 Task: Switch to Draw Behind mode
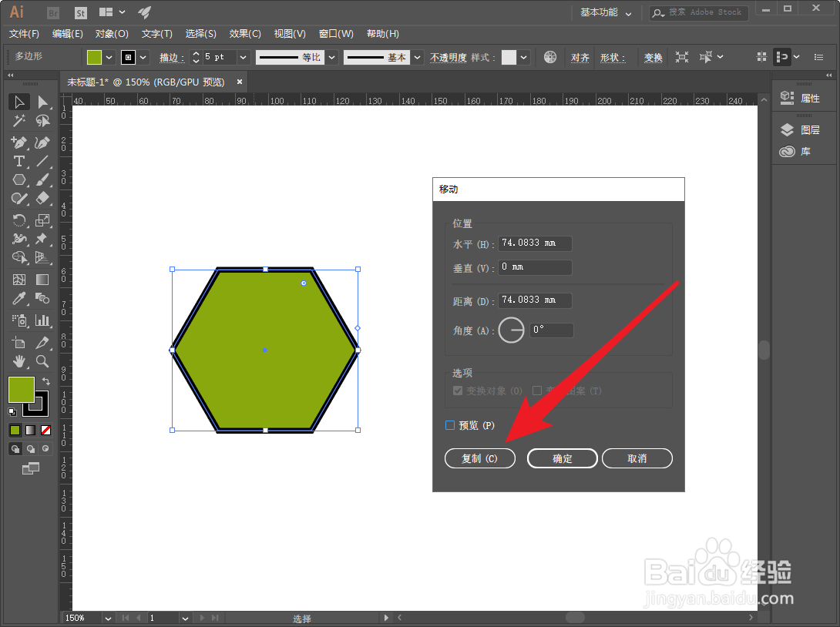[x=31, y=449]
